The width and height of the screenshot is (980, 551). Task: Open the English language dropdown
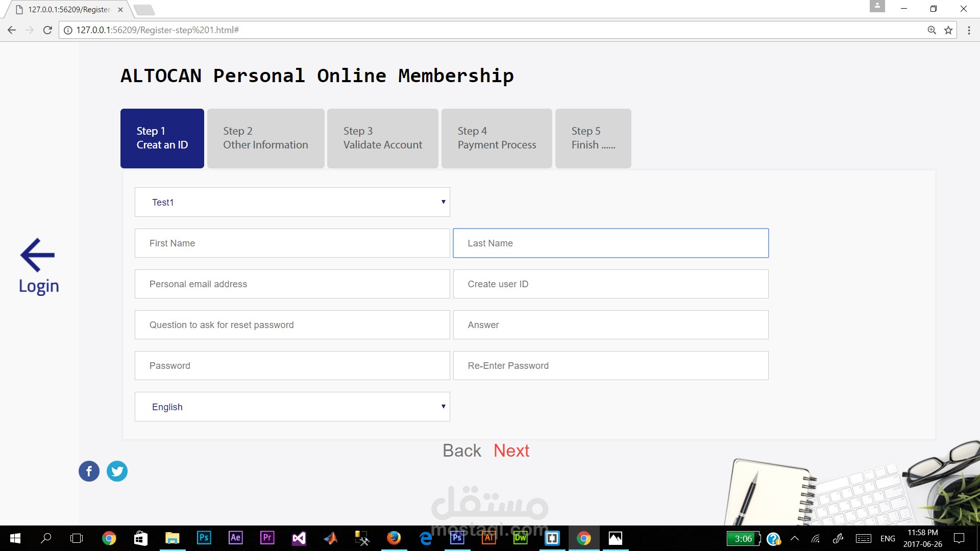(292, 407)
